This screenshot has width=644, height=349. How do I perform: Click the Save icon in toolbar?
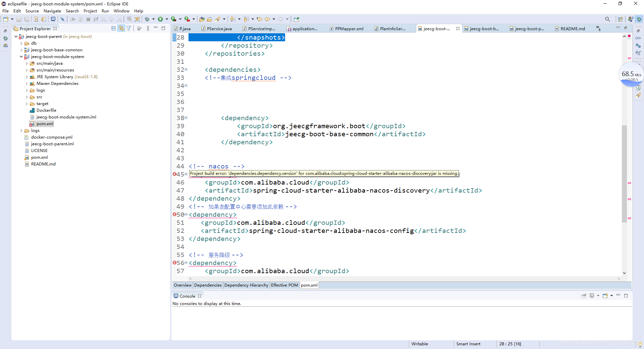point(19,19)
